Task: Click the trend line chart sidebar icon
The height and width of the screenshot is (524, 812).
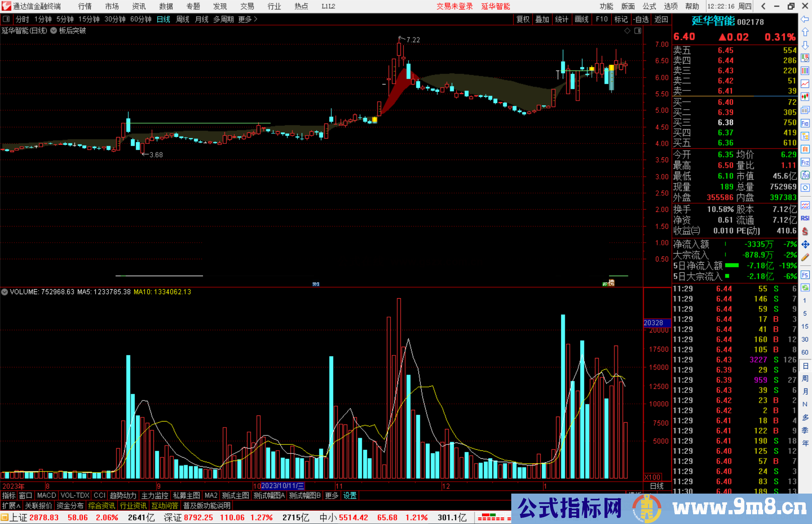Action: tap(805, 84)
